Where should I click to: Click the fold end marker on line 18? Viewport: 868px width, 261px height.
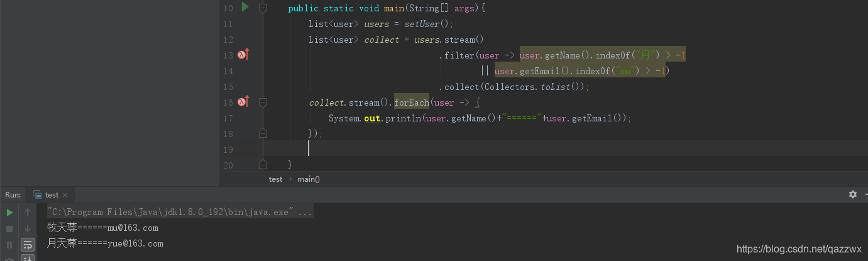pos(263,133)
